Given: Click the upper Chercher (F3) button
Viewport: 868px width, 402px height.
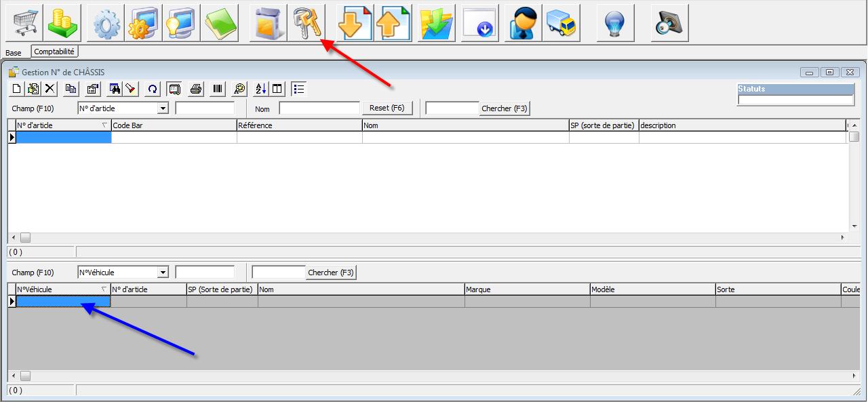Looking at the screenshot, I should pyautogui.click(x=505, y=108).
